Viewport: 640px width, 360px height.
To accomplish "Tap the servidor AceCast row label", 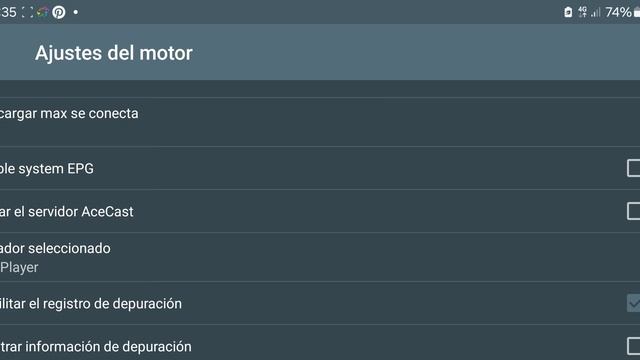I will [x=67, y=211].
